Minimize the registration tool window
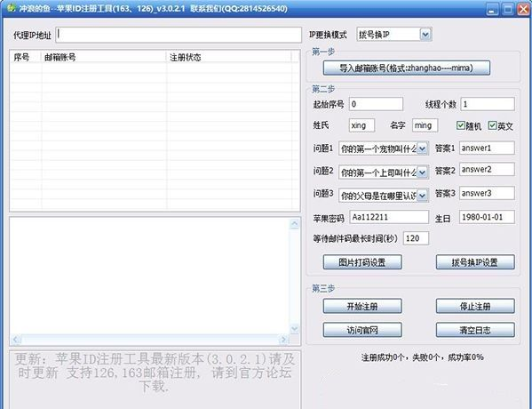The width and height of the screenshot is (532, 409). (492, 9)
